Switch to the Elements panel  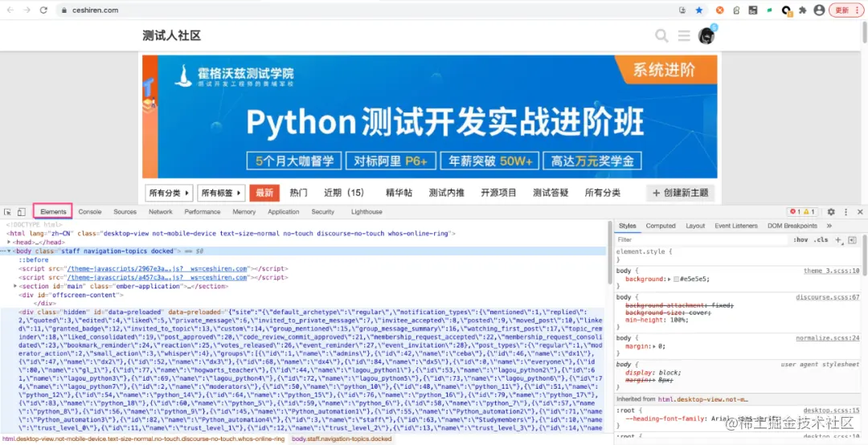53,211
